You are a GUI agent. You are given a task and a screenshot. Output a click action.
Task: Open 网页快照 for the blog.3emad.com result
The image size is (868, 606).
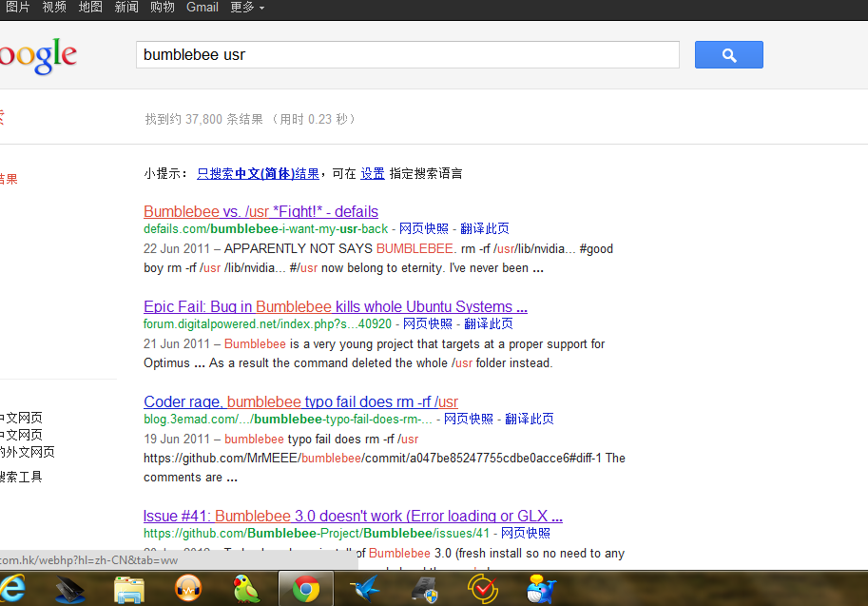(469, 420)
